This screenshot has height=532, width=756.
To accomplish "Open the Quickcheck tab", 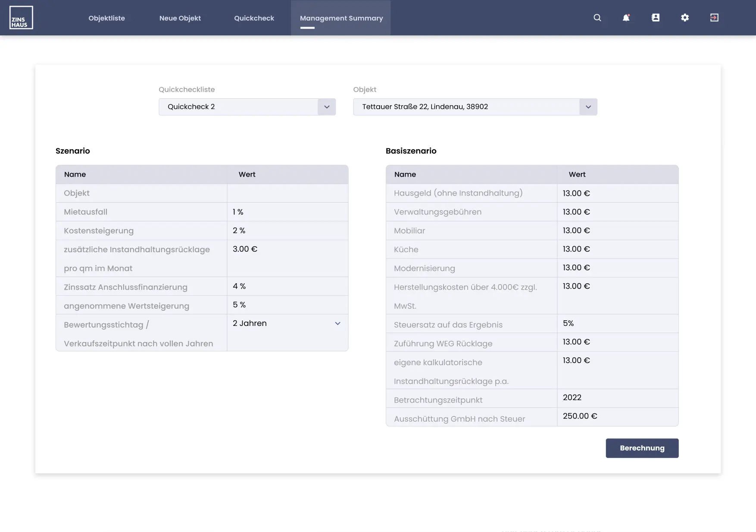I will click(x=254, y=18).
